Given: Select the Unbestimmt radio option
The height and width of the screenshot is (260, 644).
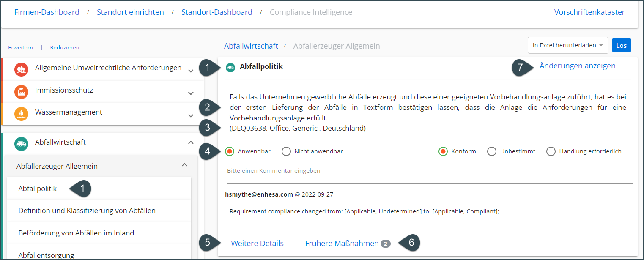Looking at the screenshot, I should 492,151.
